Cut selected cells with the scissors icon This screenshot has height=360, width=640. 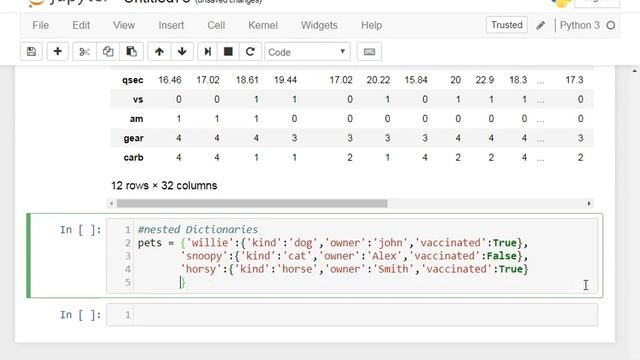84,52
